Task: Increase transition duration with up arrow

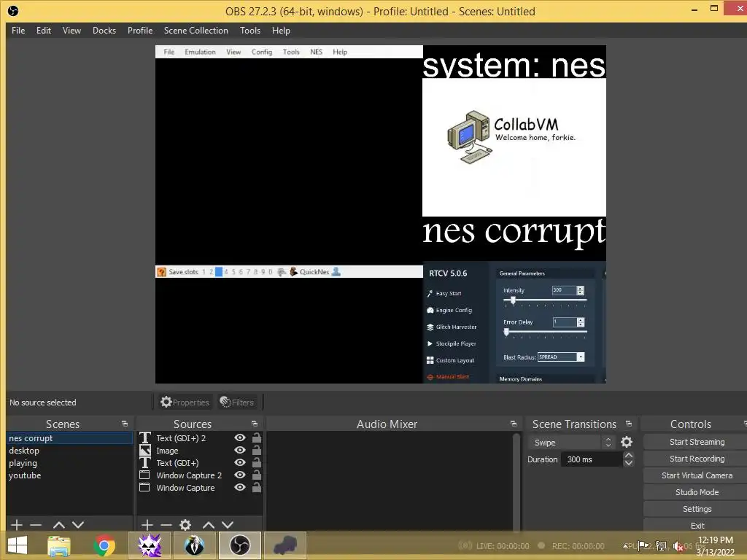Action: pyautogui.click(x=629, y=456)
